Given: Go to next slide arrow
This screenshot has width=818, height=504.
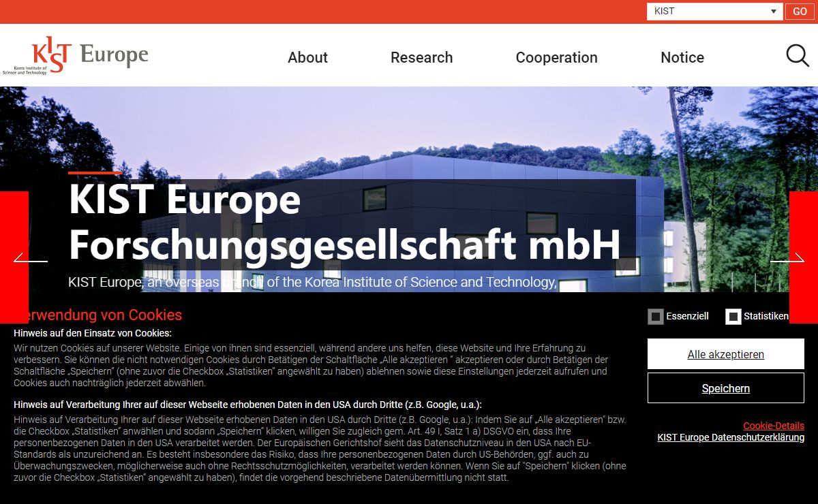Looking at the screenshot, I should tap(787, 257).
